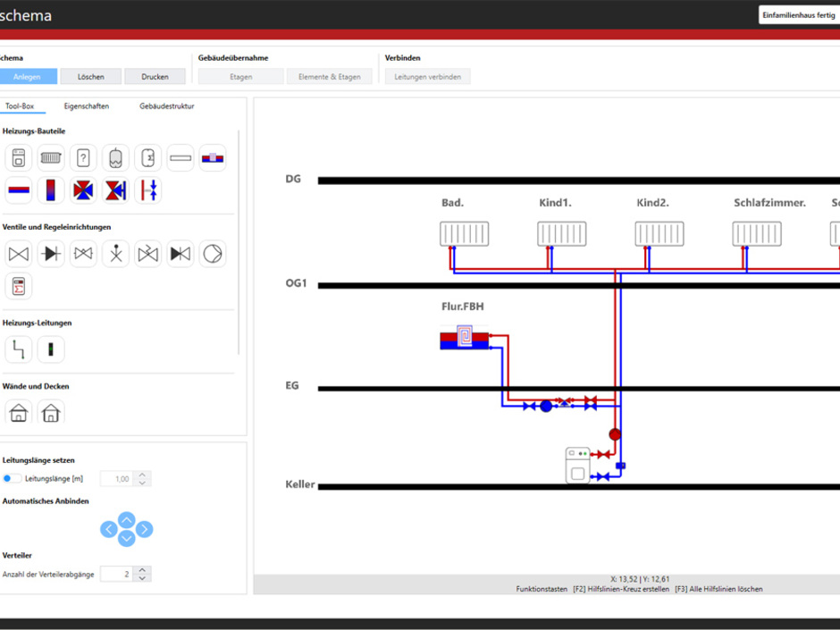Click the Drucken button

pos(155,76)
